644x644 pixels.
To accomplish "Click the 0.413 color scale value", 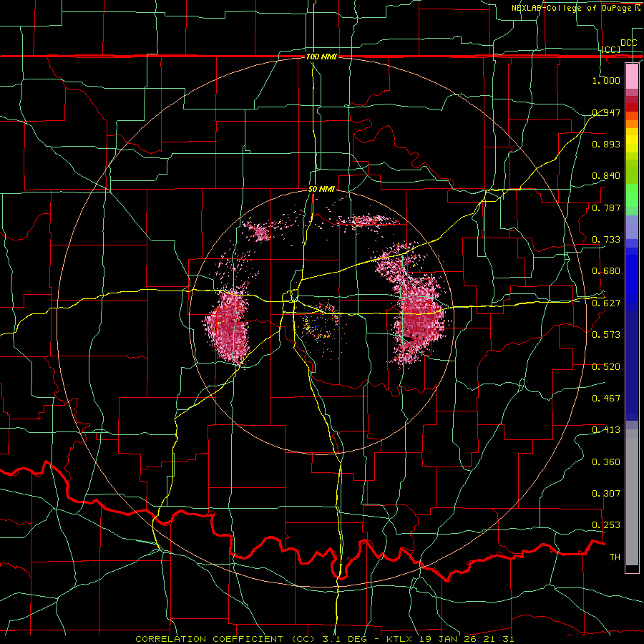I will coord(606,429).
